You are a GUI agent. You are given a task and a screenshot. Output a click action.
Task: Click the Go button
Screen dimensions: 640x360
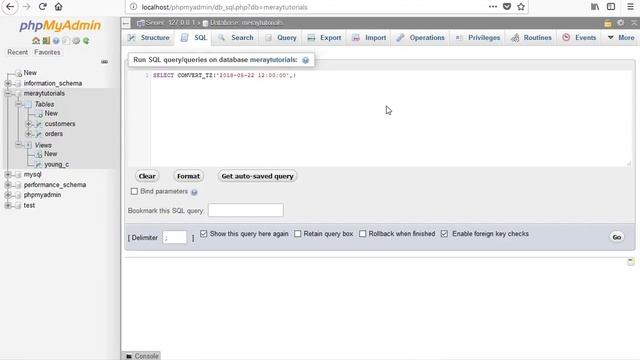[x=617, y=237]
